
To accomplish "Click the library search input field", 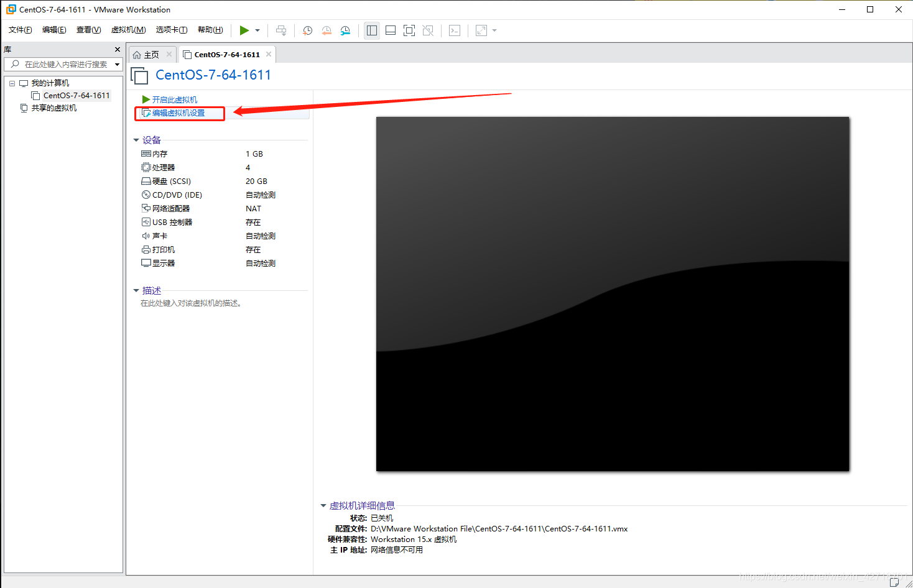I will point(64,64).
